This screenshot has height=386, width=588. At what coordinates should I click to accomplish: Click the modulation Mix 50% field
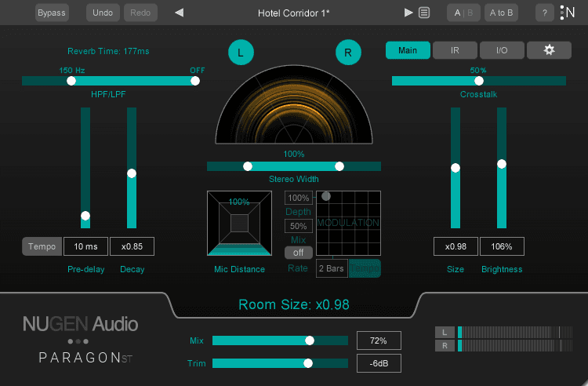(x=299, y=226)
